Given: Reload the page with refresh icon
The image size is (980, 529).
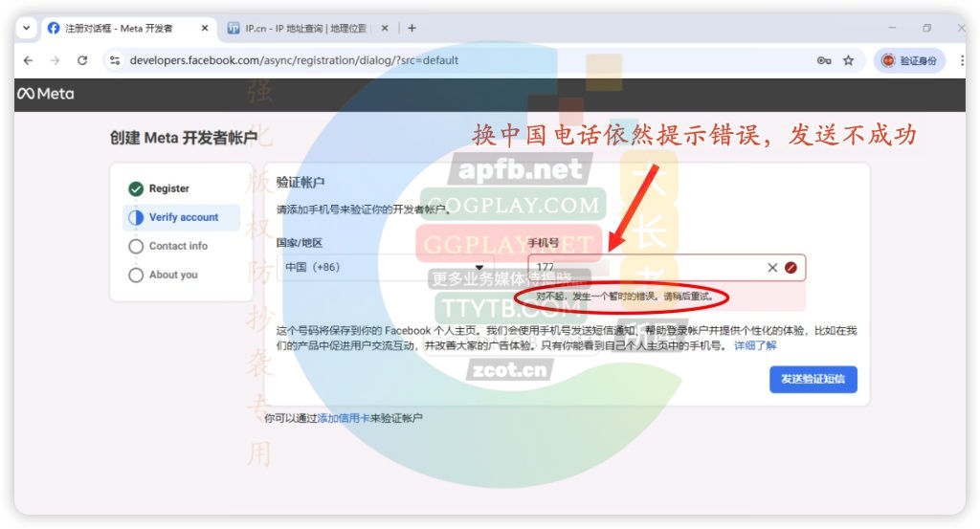Looking at the screenshot, I should (x=82, y=60).
